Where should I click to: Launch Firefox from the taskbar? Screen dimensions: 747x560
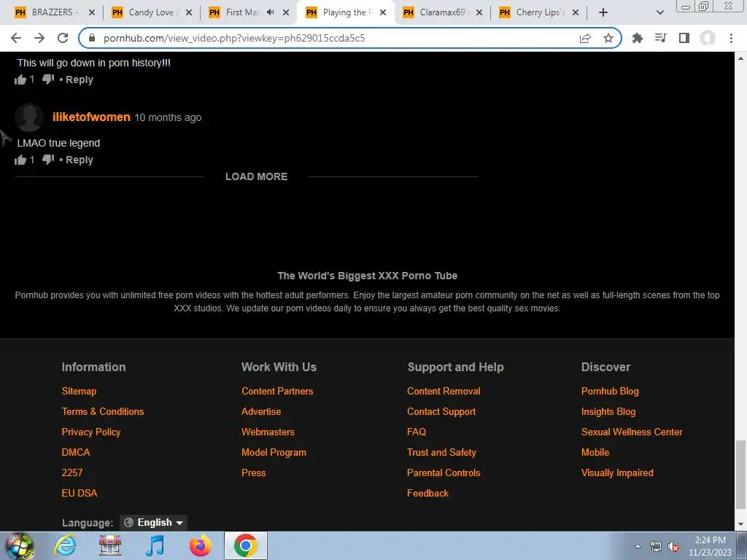coord(200,545)
